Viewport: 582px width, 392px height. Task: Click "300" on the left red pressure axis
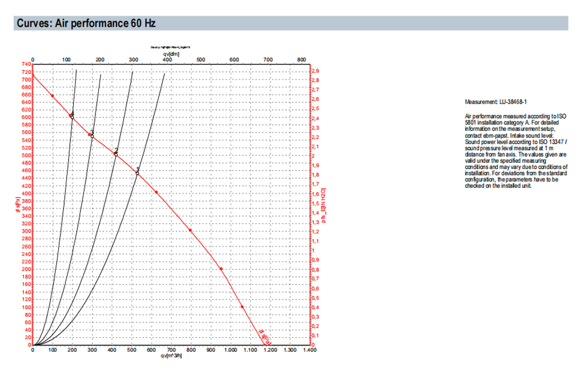27,231
